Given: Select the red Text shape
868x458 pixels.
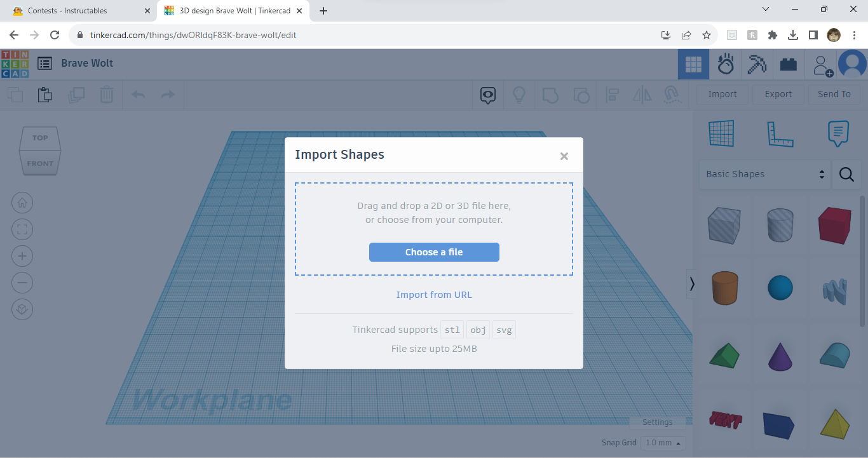Looking at the screenshot, I should point(724,420).
